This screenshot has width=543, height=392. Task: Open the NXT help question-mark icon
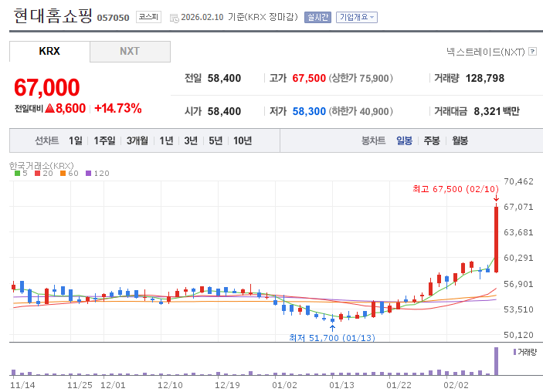[x=533, y=52]
